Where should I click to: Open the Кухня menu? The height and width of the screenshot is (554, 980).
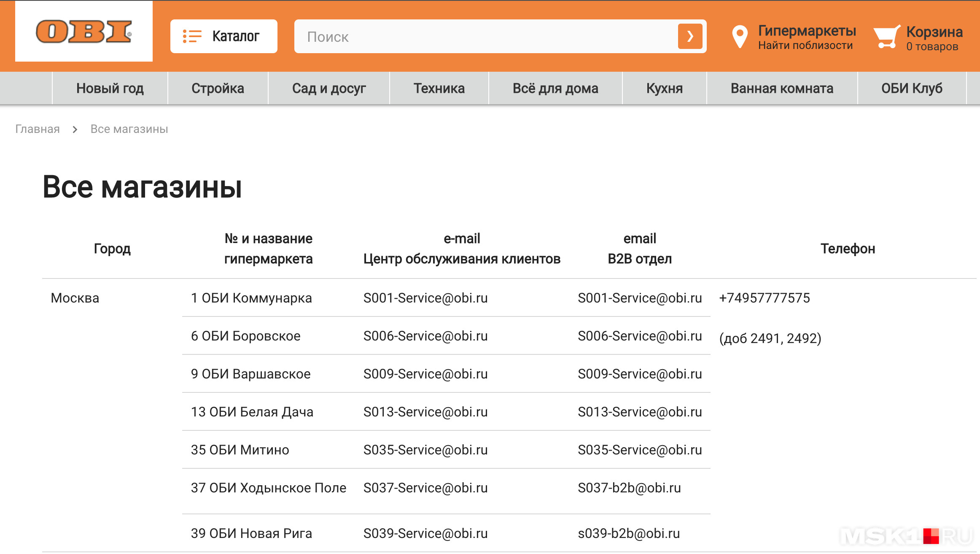click(x=665, y=88)
